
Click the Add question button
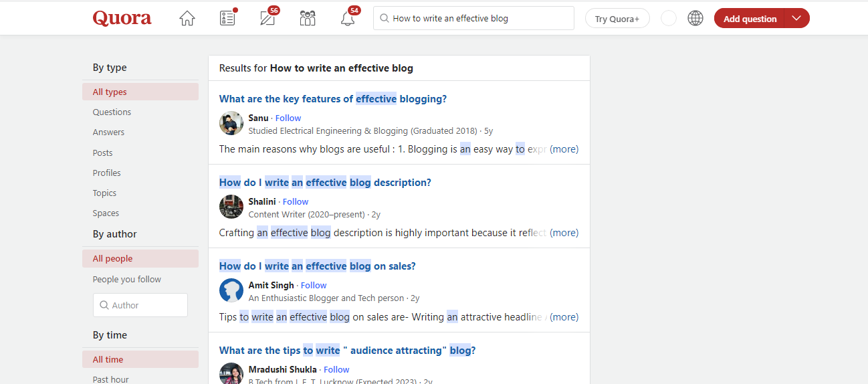pyautogui.click(x=750, y=18)
